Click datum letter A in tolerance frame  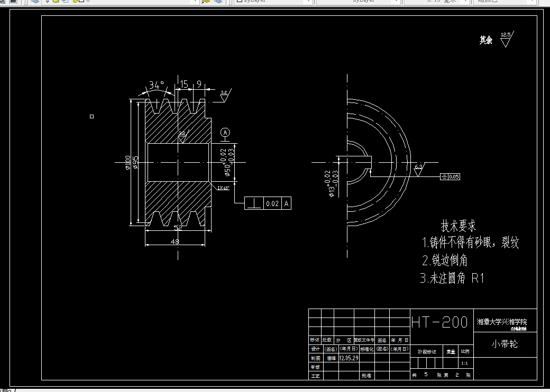(x=287, y=203)
